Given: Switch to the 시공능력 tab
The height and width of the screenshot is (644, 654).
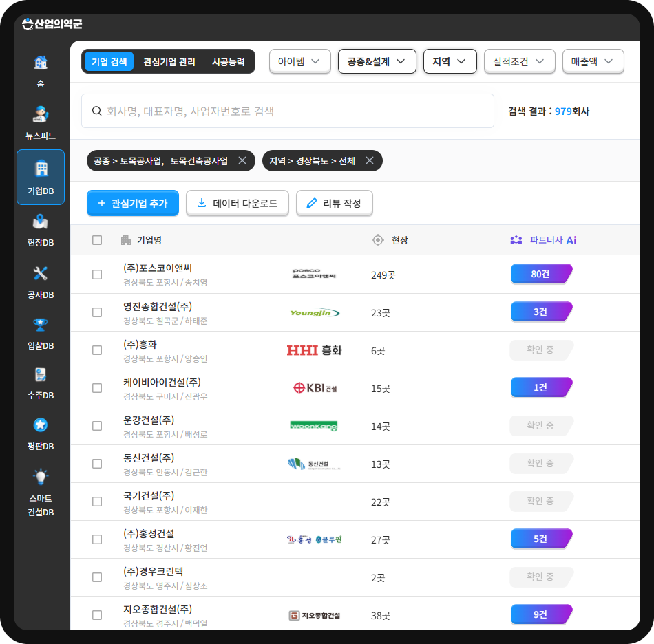Looking at the screenshot, I should tap(229, 61).
